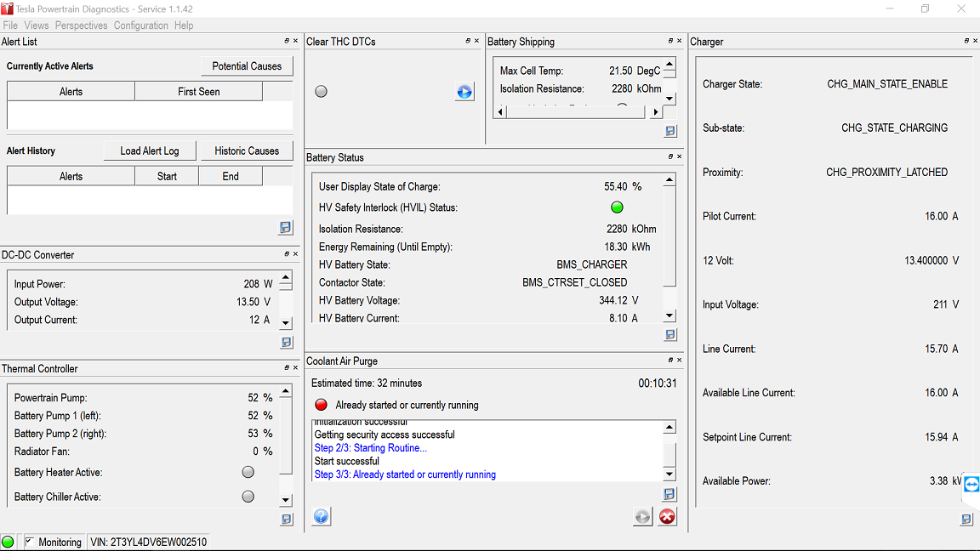
Task: Save the Battery Status panel data
Action: tap(669, 336)
